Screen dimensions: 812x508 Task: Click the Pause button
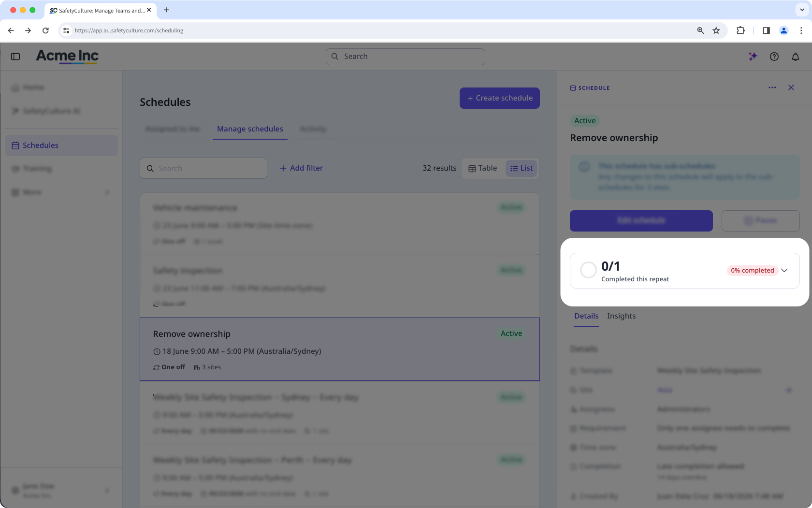coord(761,221)
